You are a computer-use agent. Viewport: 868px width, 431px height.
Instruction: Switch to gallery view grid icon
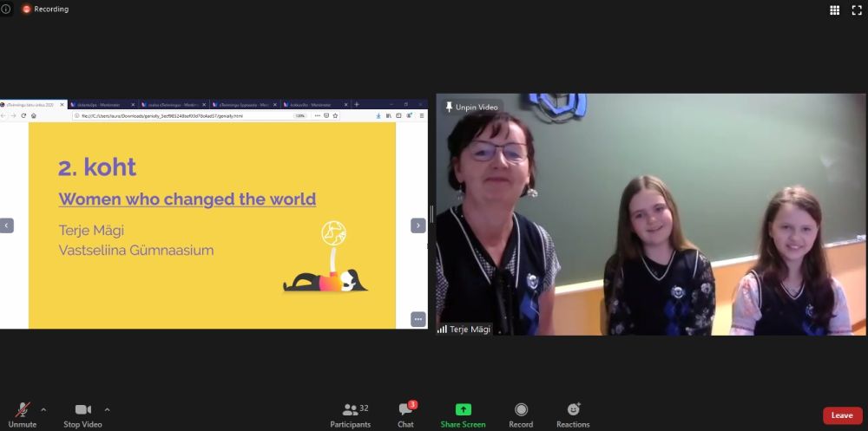[834, 10]
